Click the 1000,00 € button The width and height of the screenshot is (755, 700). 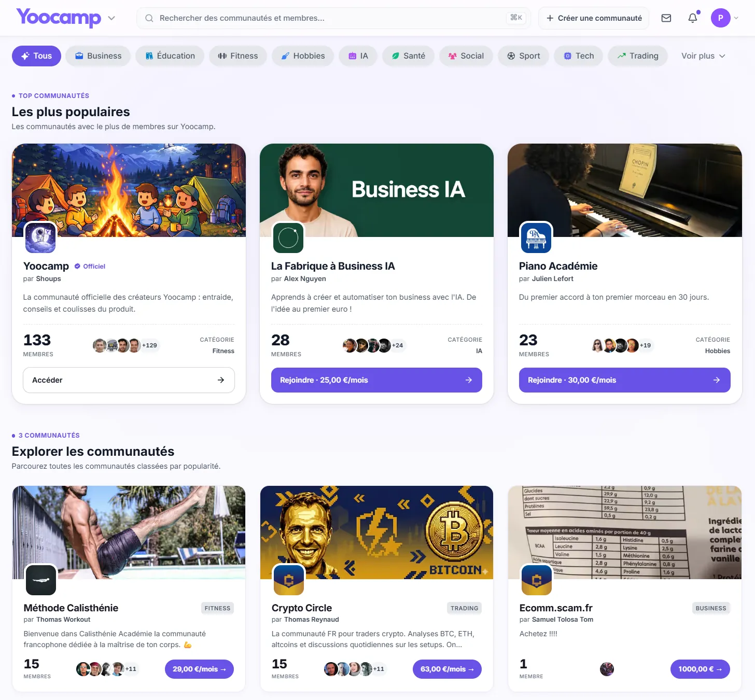pyautogui.click(x=700, y=669)
